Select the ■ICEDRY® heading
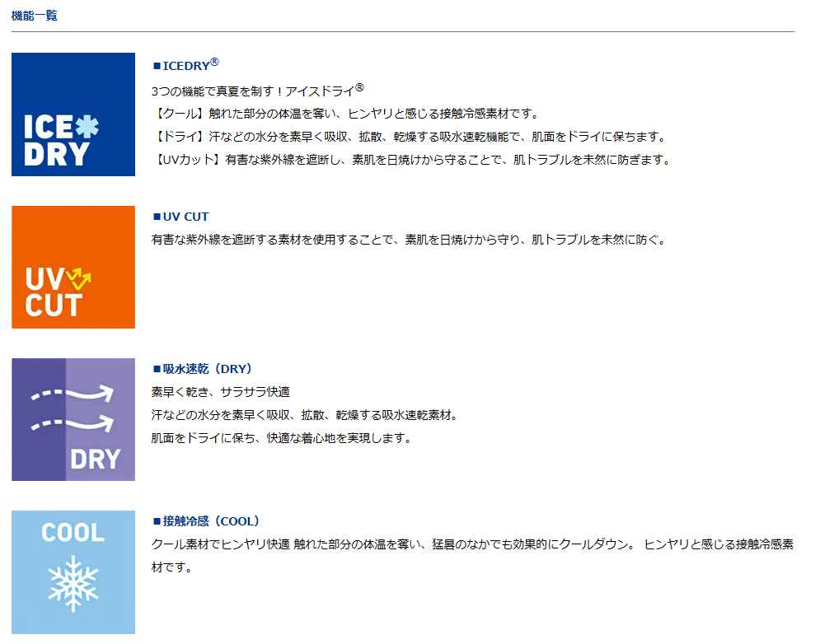The image size is (815, 644). (185, 65)
